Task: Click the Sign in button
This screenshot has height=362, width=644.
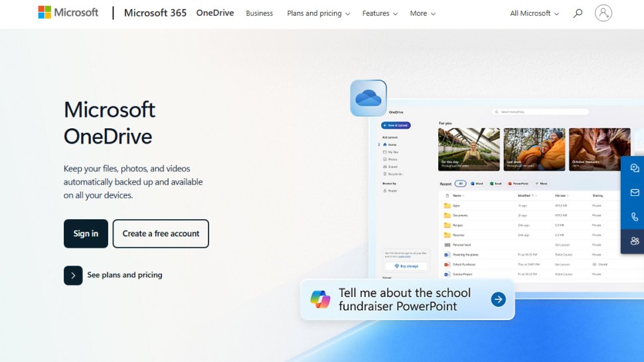Action: [86, 233]
